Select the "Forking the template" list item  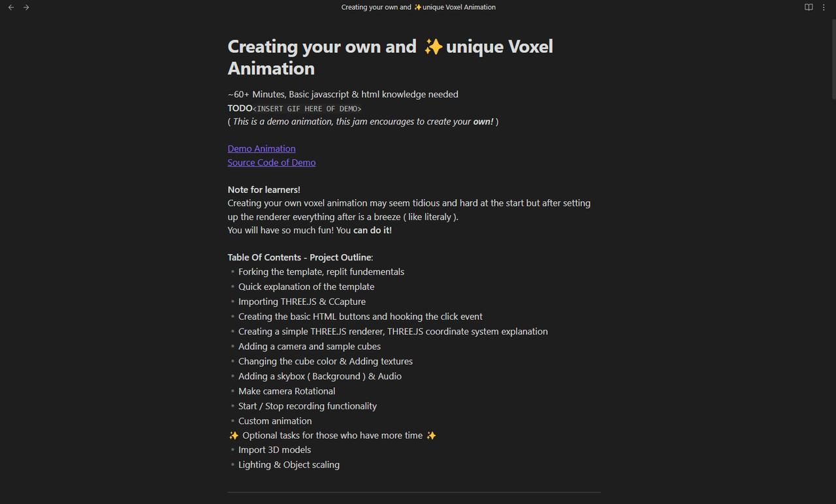(321, 272)
